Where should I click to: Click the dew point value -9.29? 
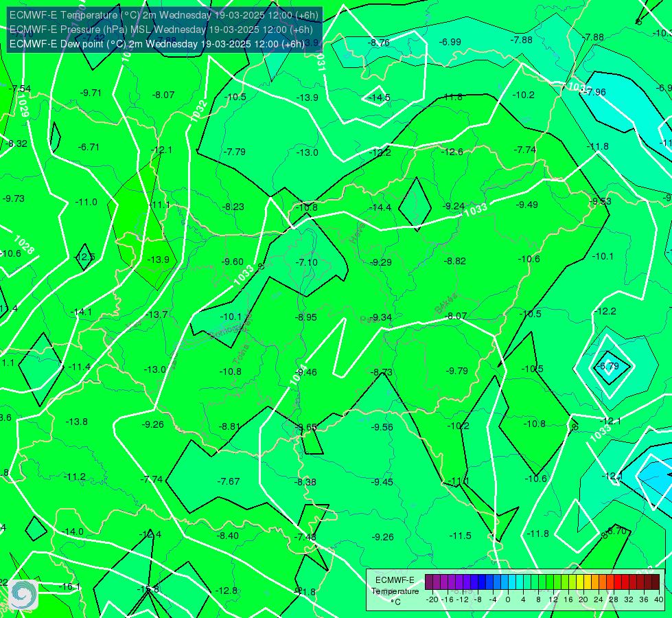[380, 262]
